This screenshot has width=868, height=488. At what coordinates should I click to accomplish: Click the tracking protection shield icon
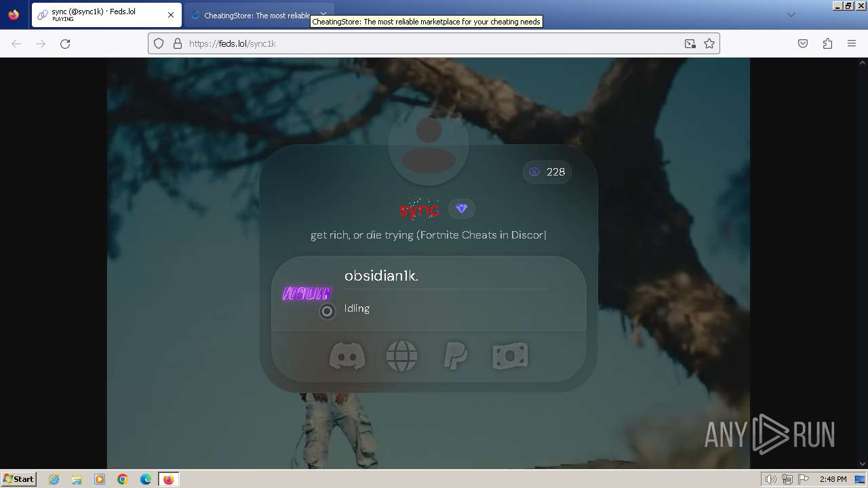159,43
